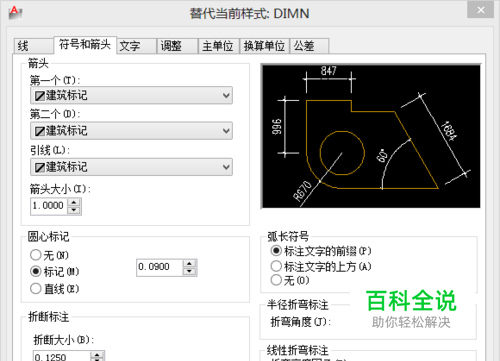Screen dimensions: 500x361
Task: Click the 折断大小 value field
Action: (61, 357)
